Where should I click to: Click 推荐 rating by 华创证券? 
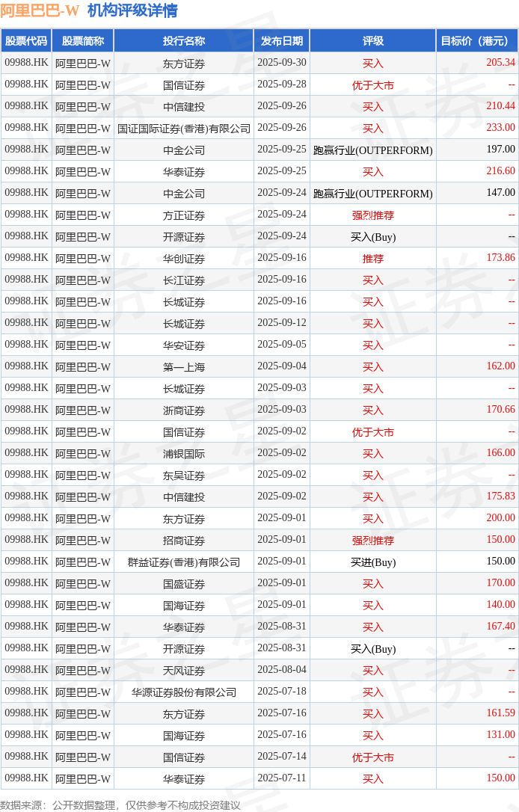373,259
